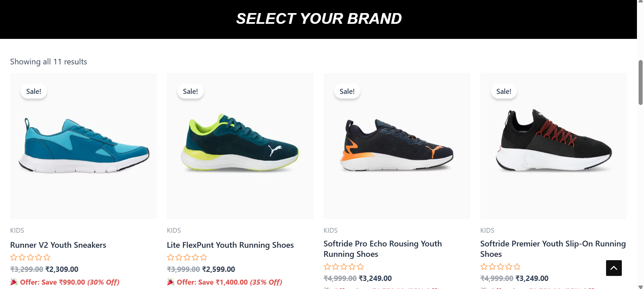Click star rating under Softride Pro Echo

click(343, 267)
